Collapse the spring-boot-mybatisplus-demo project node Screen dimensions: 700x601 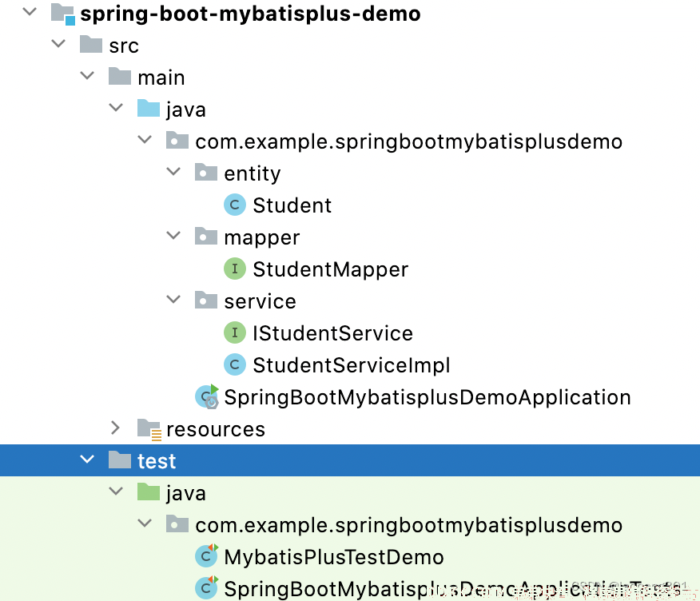(30, 12)
